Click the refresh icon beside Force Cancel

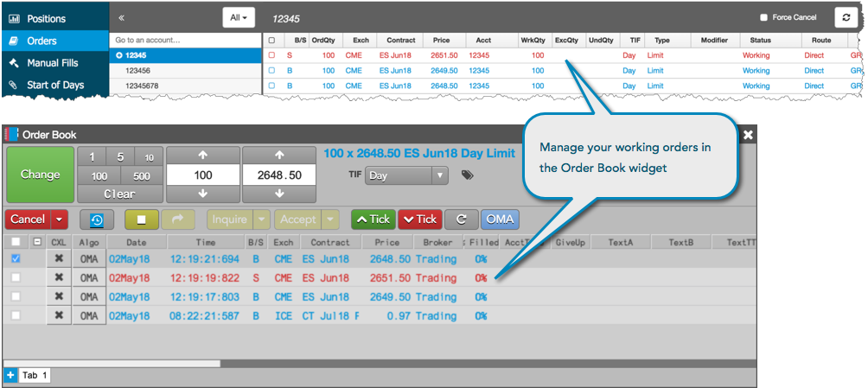pos(846,17)
